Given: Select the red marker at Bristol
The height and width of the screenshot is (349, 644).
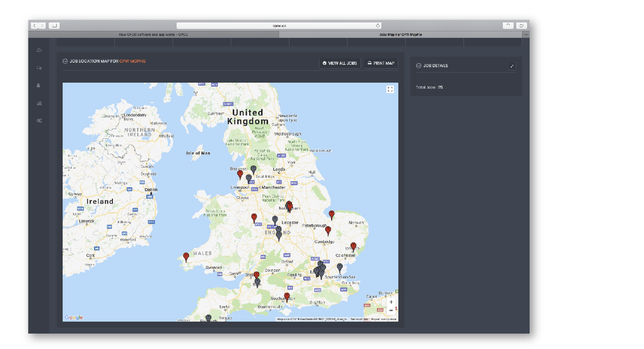Looking at the screenshot, I should click(x=257, y=275).
